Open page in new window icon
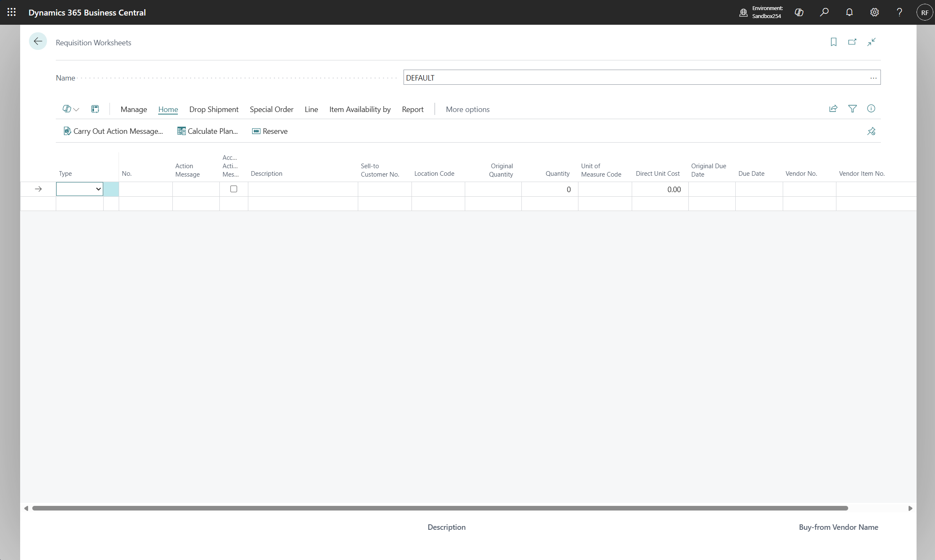The width and height of the screenshot is (935, 560). (x=852, y=42)
